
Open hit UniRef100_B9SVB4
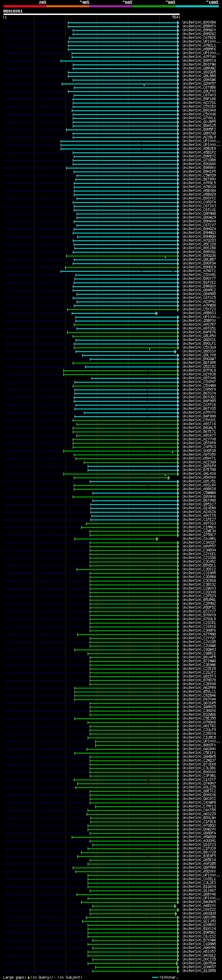199,23
